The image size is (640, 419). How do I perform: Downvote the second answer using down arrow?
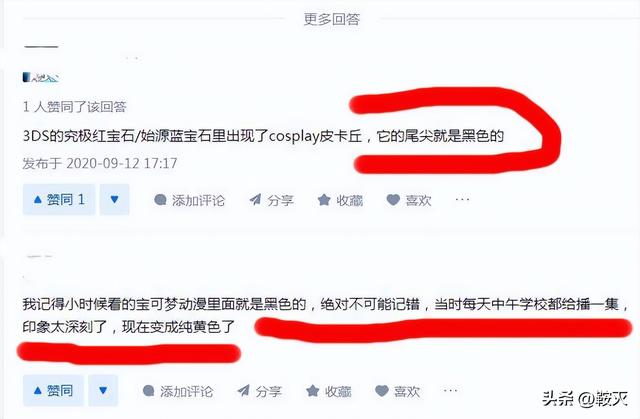point(103,391)
